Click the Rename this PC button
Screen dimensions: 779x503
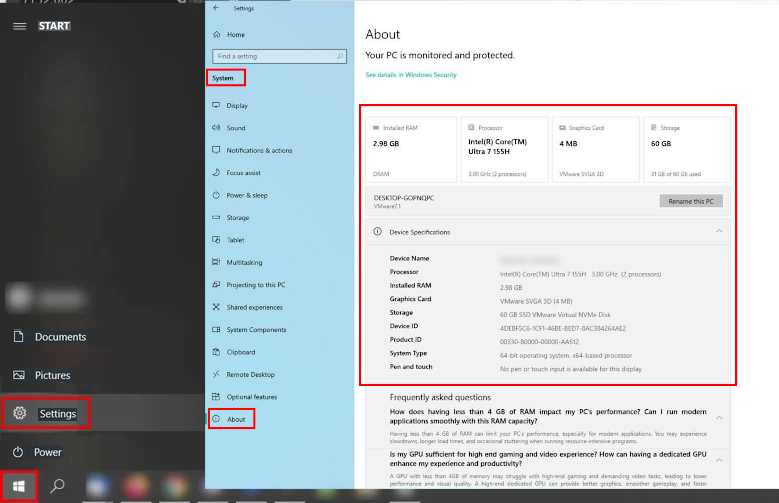[x=690, y=201]
